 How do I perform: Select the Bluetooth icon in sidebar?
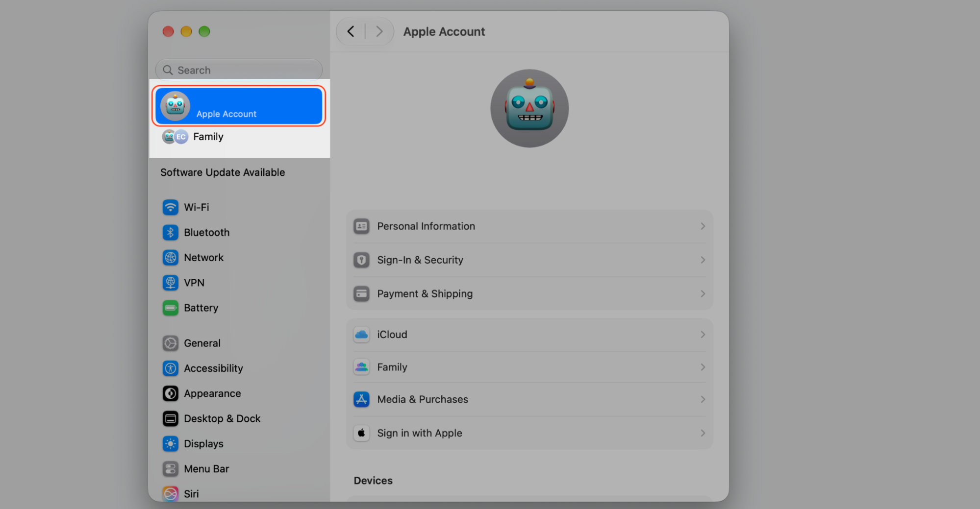(x=170, y=232)
